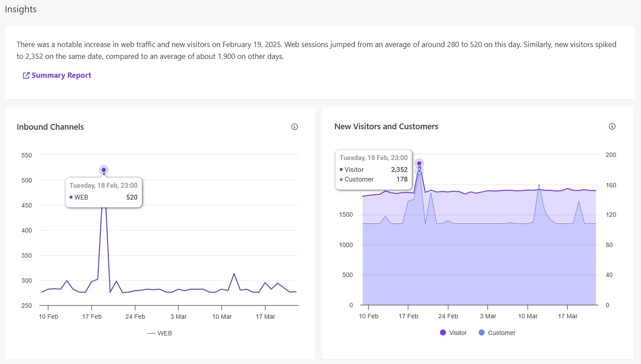Open the New Visitors and Customers info icon
Screen dimensions: 641x364
click(612, 126)
